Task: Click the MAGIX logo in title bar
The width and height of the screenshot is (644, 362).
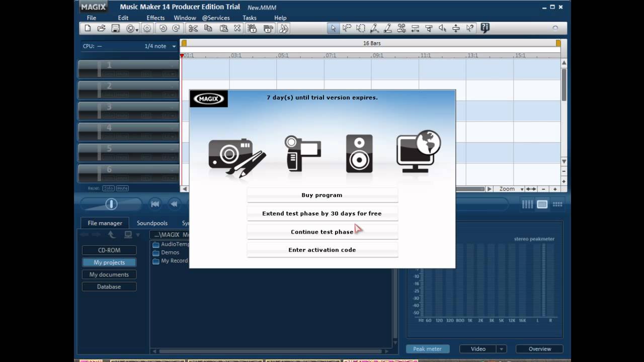Action: pos(94,7)
